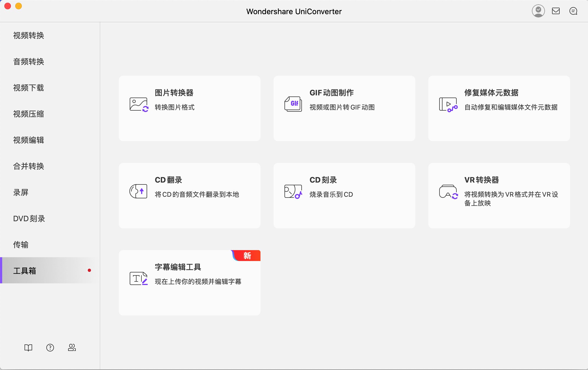Viewport: 588px width, 370px height.
Task: Go to the 录屏 screen recording section
Action: click(x=22, y=192)
